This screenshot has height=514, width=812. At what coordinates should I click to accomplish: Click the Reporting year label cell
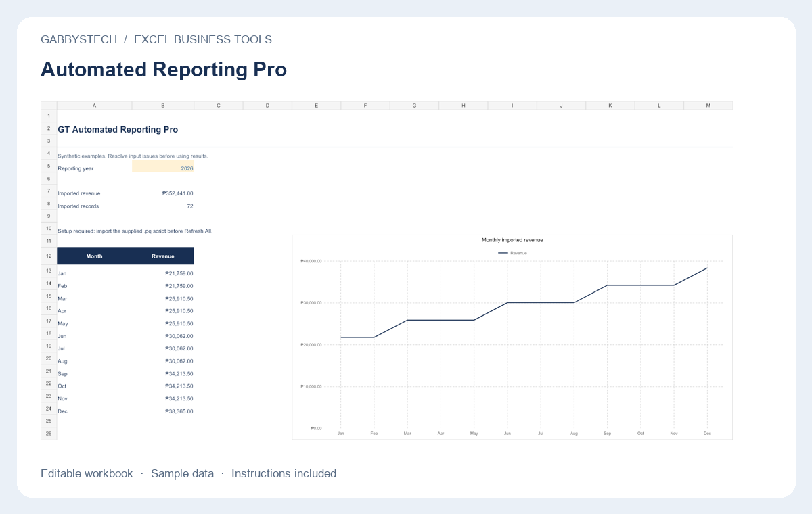pos(76,168)
